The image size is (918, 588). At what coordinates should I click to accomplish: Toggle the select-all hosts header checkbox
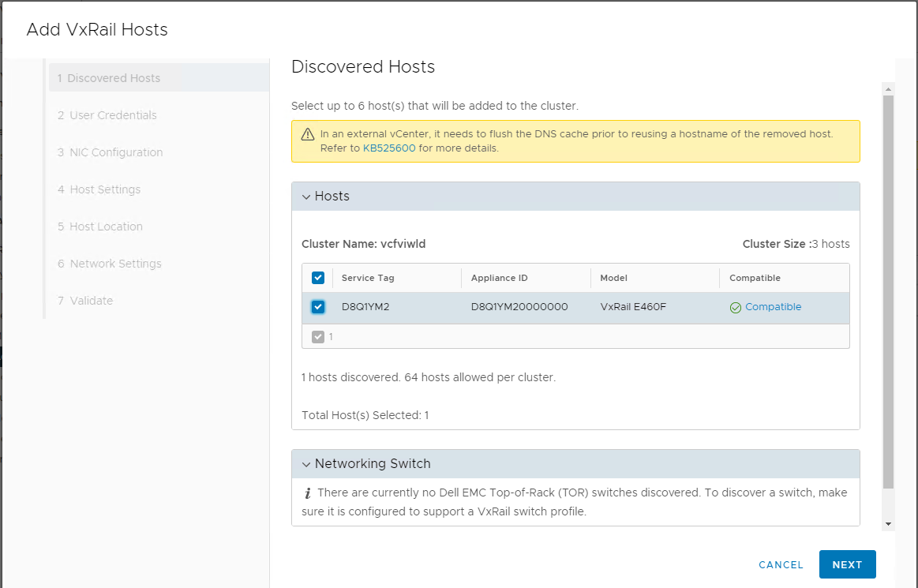[x=318, y=278]
